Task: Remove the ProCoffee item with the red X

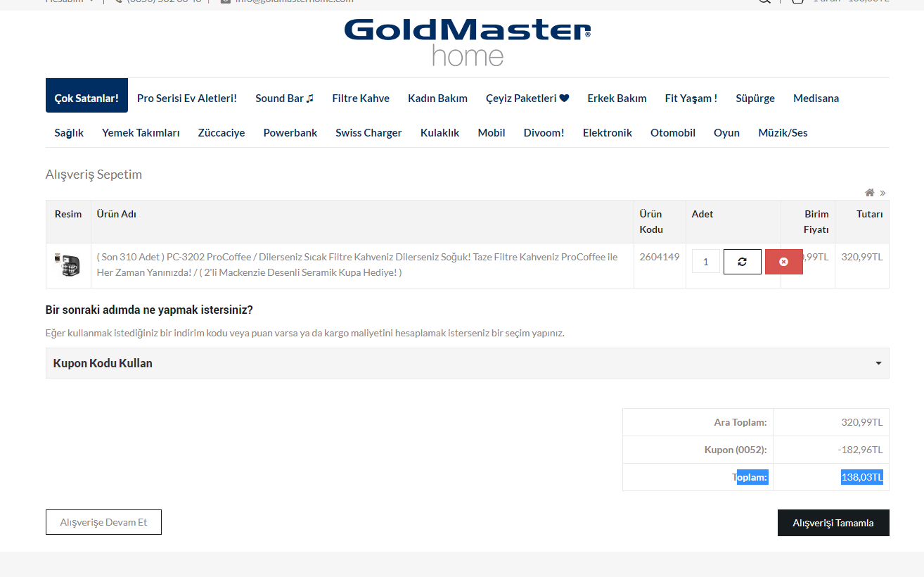Action: tap(783, 262)
